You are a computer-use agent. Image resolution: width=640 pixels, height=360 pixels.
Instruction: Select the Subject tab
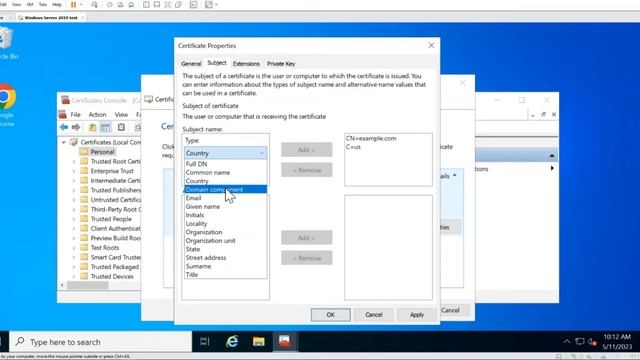(217, 63)
